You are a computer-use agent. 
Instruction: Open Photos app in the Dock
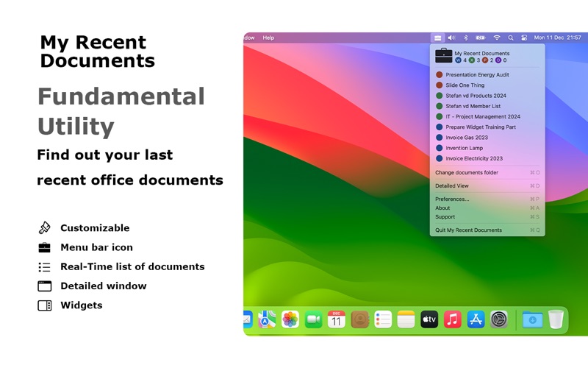pos(290,319)
